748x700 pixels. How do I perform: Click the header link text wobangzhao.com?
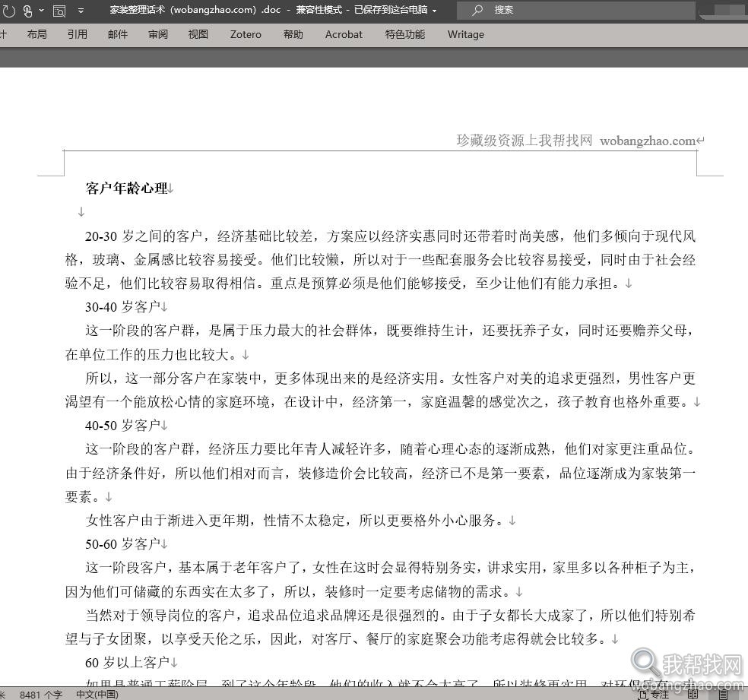(x=648, y=141)
